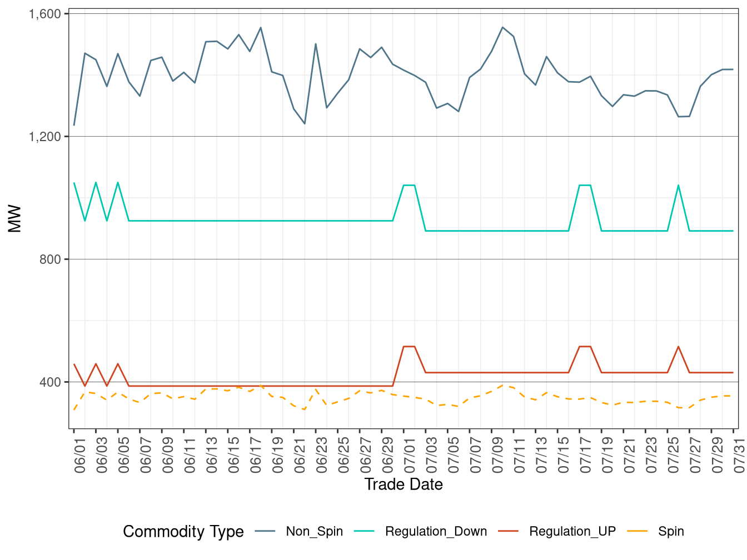Select the Spin legend label text

click(x=671, y=532)
